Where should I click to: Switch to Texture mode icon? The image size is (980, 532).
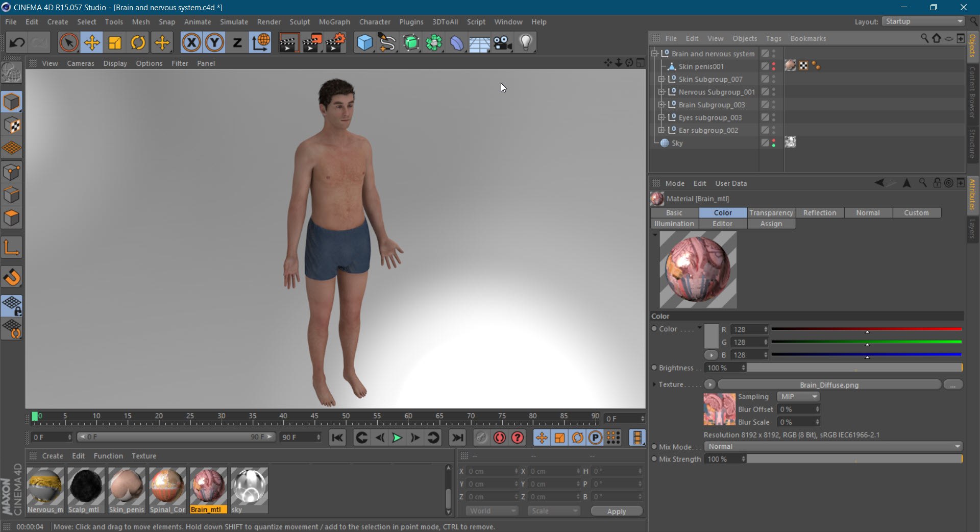(x=12, y=125)
